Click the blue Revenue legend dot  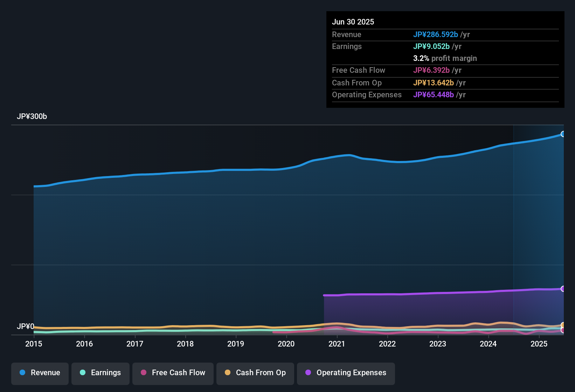22,373
